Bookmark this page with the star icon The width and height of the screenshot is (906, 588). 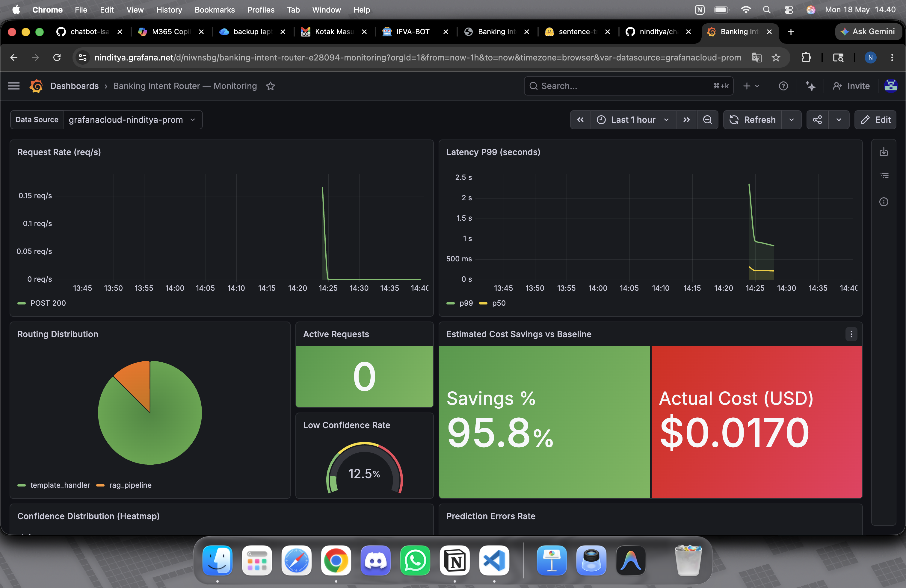coord(775,57)
